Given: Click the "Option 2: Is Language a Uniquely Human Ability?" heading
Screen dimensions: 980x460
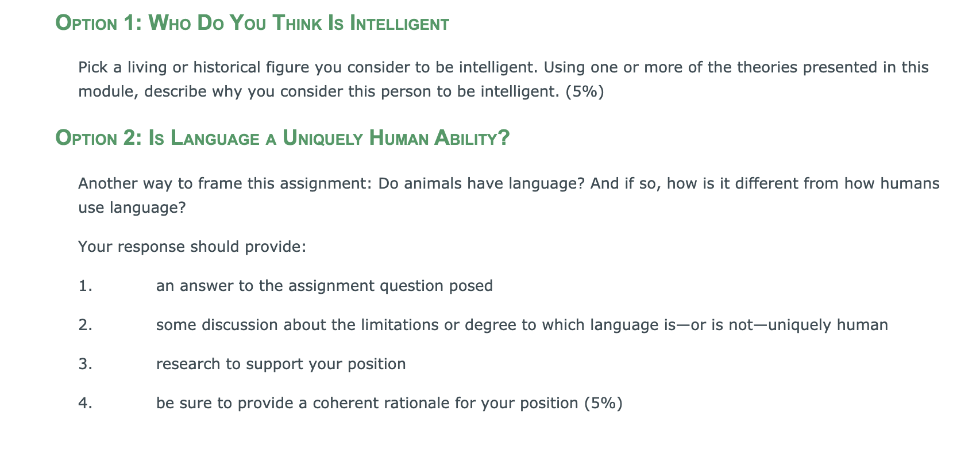Looking at the screenshot, I should pos(282,138).
